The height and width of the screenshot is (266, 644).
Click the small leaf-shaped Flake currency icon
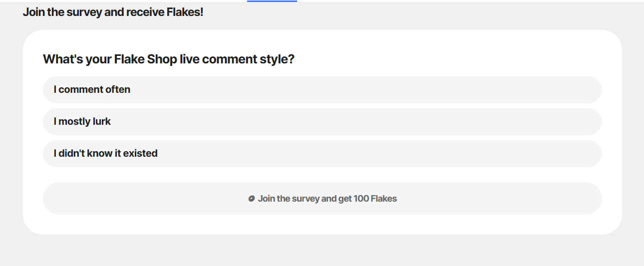tap(252, 199)
